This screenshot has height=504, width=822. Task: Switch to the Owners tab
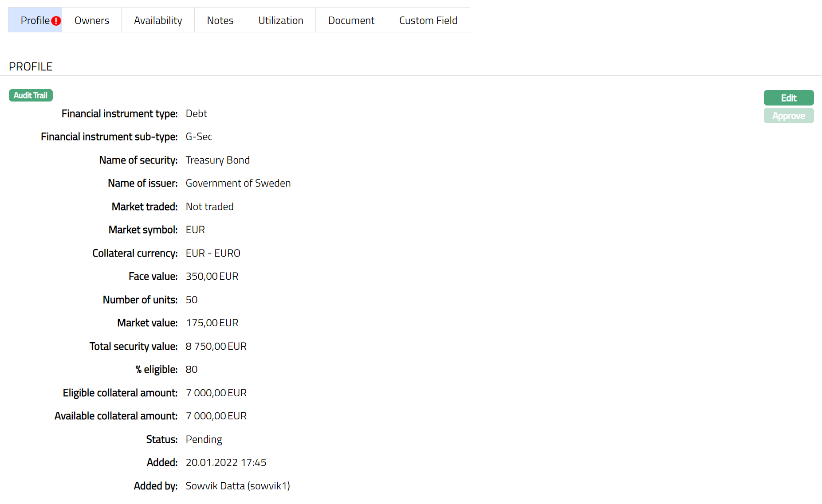91,20
